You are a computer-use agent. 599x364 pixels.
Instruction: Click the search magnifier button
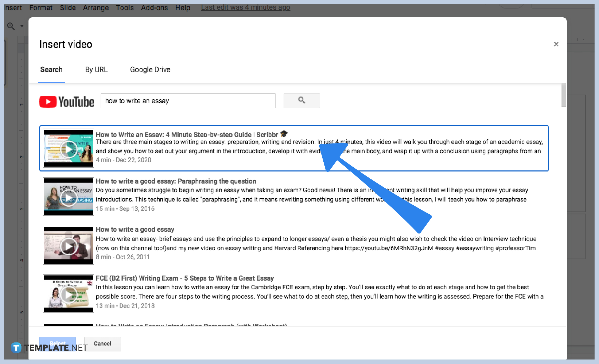(303, 101)
